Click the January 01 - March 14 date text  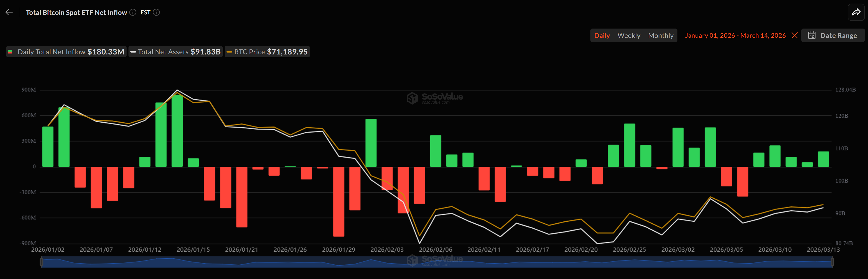(x=736, y=35)
